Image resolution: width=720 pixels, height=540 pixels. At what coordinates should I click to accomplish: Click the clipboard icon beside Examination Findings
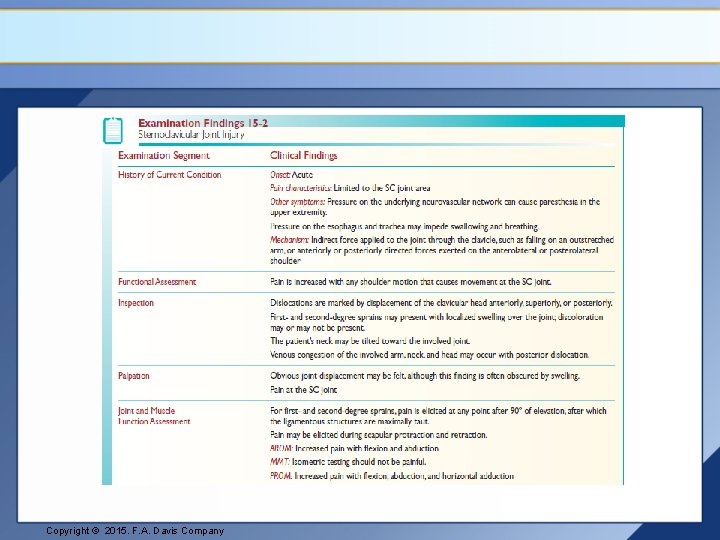point(113,130)
